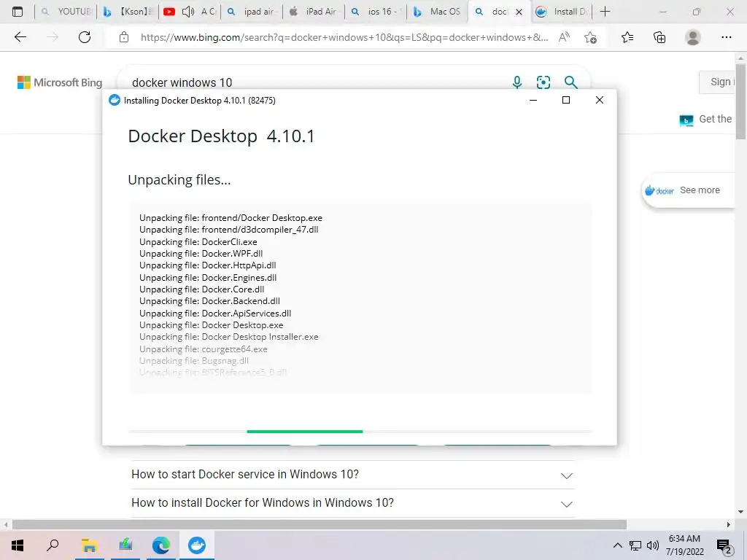Add this page to favorites with the star-plus icon
This screenshot has height=560, width=747.
tap(591, 37)
